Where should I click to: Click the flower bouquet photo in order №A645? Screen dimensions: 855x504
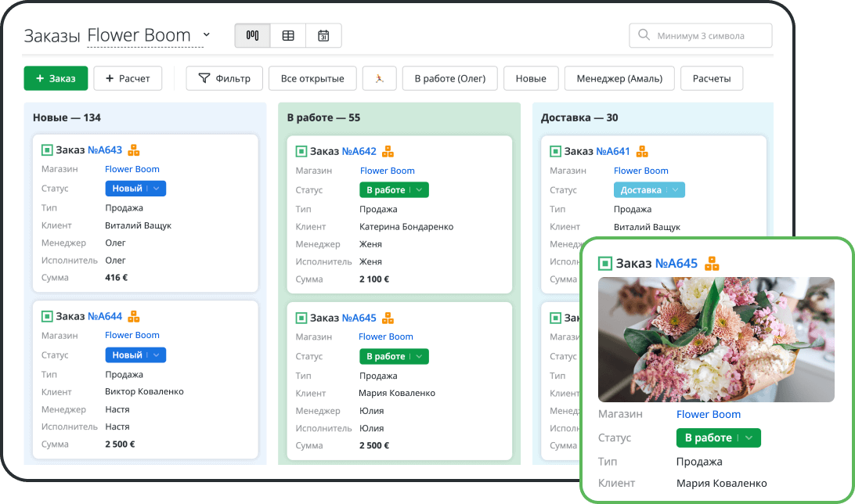pyautogui.click(x=716, y=340)
